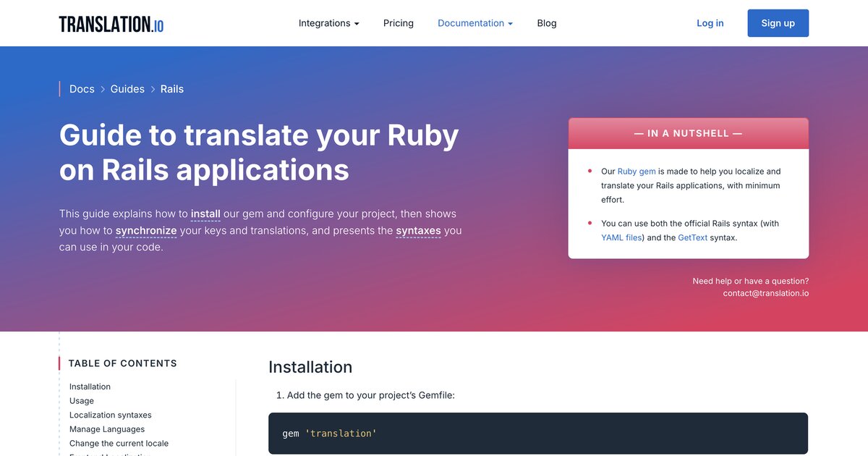The height and width of the screenshot is (456, 868).
Task: Click the IN A NUTSHELL card header
Action: point(689,133)
